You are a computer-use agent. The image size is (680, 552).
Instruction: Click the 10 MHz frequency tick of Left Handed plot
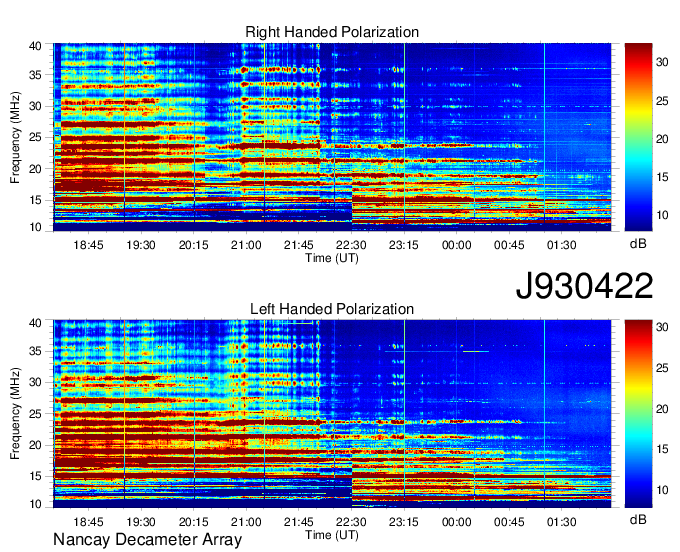[36, 504]
